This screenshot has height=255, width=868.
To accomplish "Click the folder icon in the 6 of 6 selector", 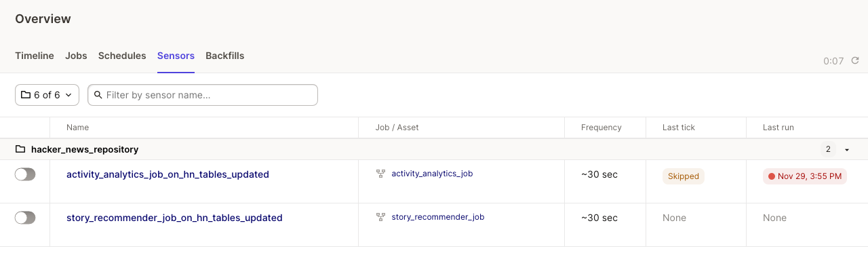I will (26, 95).
